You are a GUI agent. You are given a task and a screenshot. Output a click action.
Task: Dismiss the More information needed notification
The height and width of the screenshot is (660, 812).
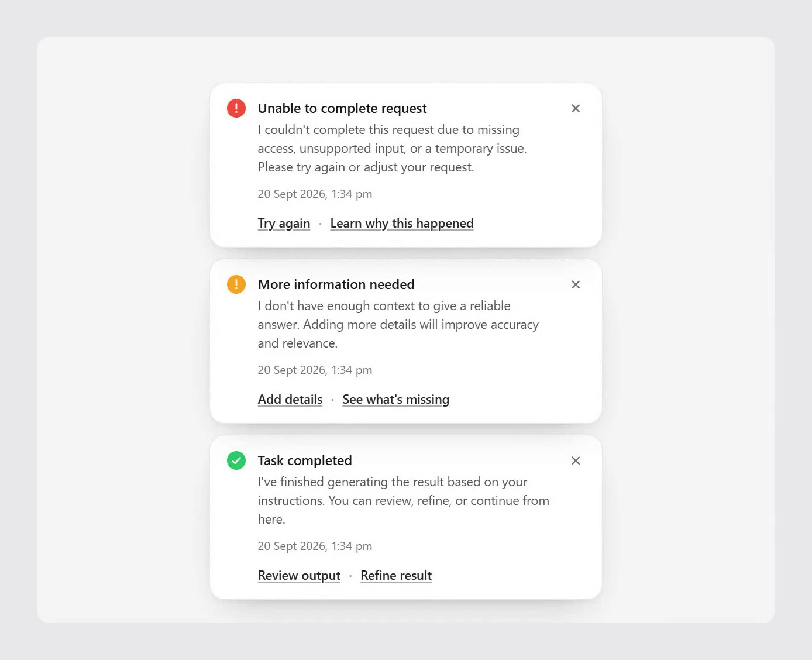pos(576,284)
